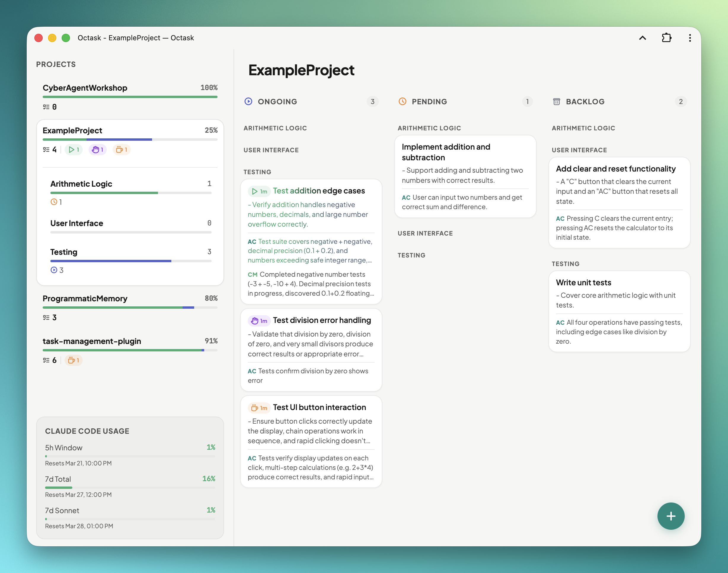Screen dimensions: 728x573
Task: Select the Testing section in sidebar
Action: [x=64, y=252]
